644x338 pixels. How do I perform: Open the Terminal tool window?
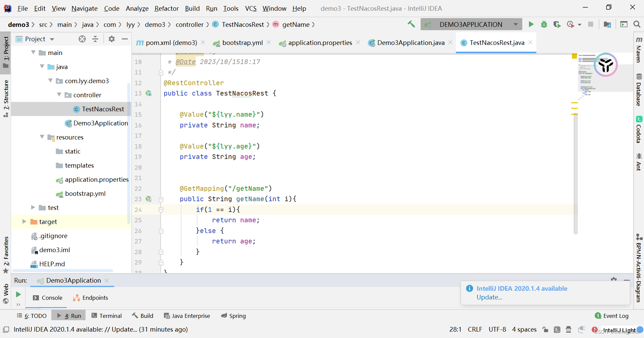click(x=107, y=316)
